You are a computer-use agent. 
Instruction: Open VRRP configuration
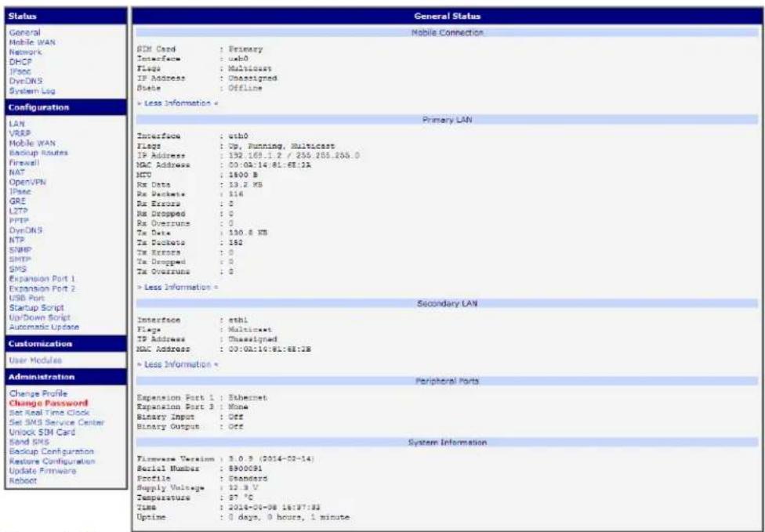click(x=20, y=134)
